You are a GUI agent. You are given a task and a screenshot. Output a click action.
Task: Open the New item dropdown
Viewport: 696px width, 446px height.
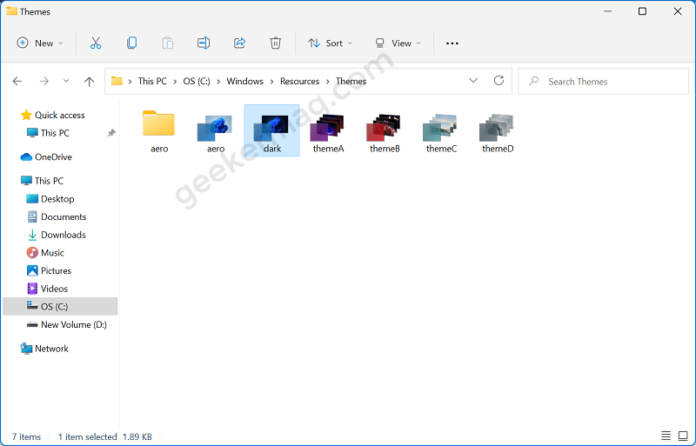(40, 43)
